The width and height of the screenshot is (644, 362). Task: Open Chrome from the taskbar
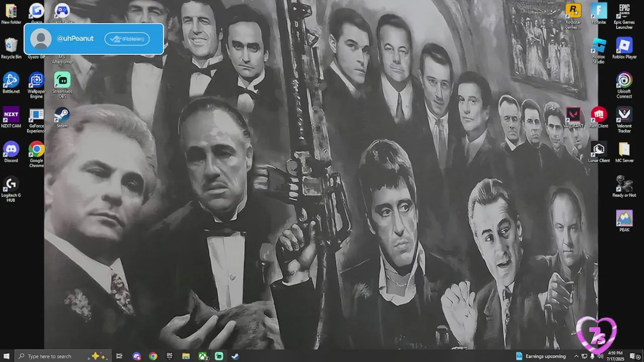point(153,356)
